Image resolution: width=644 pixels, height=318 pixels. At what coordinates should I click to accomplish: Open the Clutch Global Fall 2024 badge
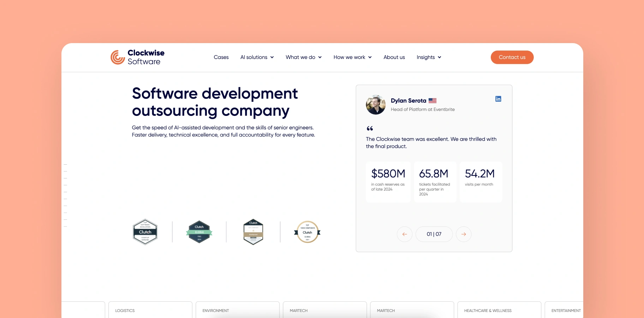pyautogui.click(x=199, y=232)
